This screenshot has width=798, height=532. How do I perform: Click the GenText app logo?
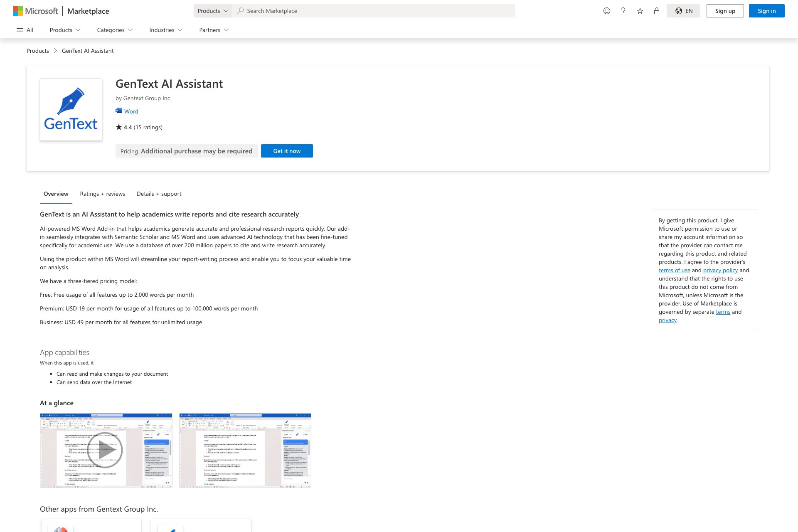[x=71, y=110]
